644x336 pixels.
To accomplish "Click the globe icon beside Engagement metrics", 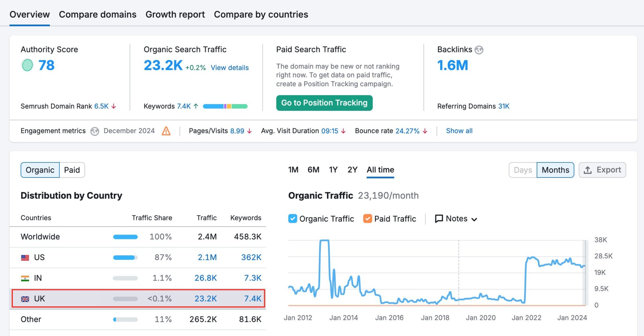I will [x=95, y=131].
